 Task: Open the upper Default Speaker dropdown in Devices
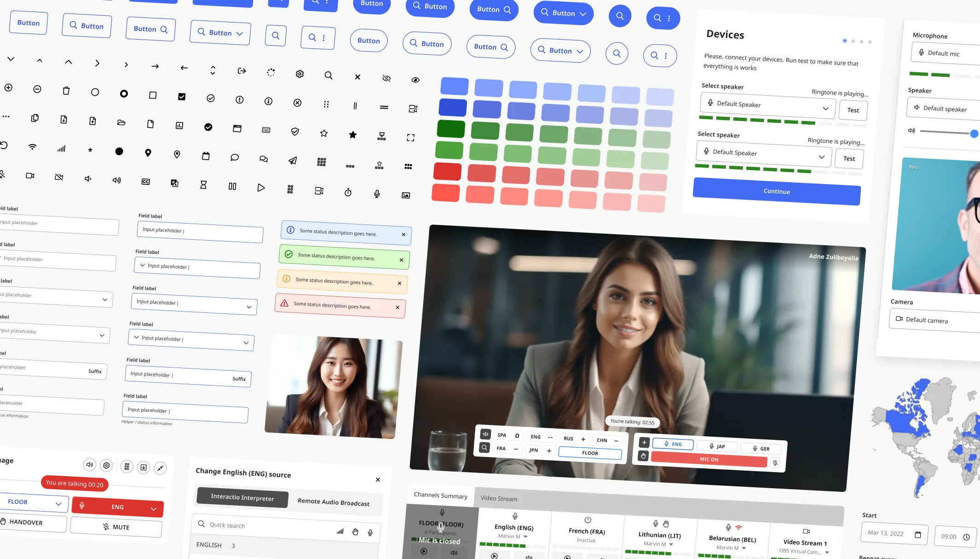point(767,105)
